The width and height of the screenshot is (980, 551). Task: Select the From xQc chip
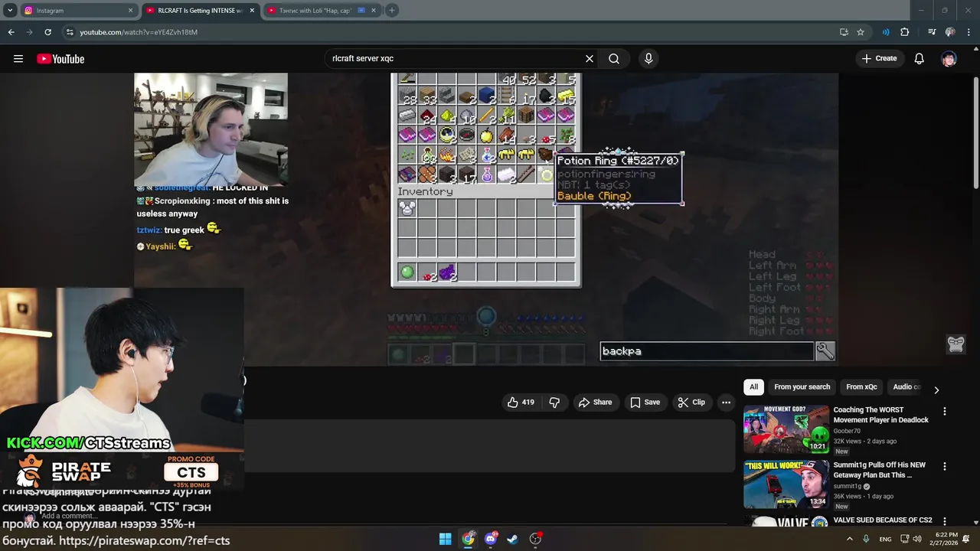click(x=861, y=387)
